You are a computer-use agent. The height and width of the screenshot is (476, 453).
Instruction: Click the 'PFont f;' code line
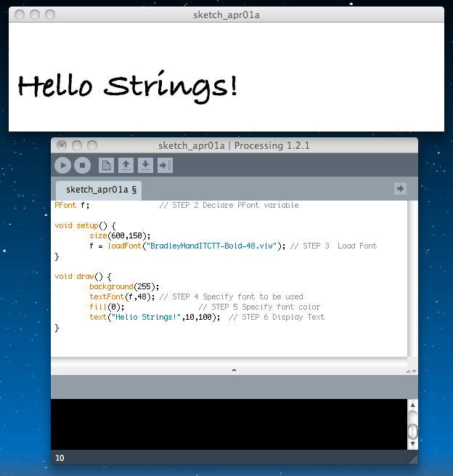pyautogui.click(x=72, y=205)
